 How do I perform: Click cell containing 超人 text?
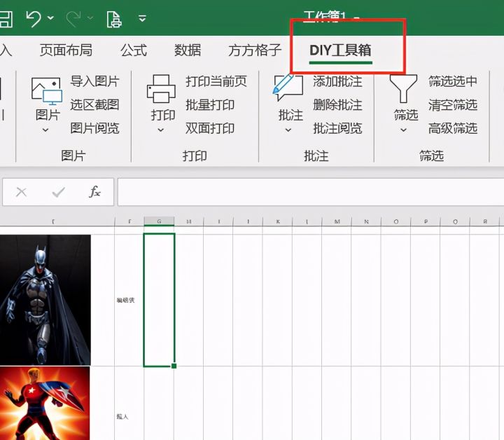129,404
